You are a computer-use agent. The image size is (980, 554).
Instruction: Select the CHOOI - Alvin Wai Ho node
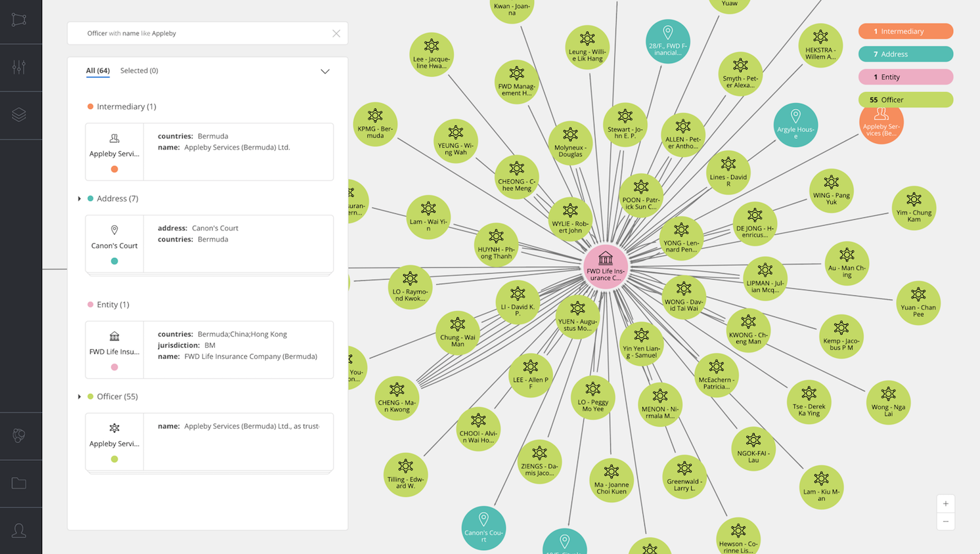478,429
